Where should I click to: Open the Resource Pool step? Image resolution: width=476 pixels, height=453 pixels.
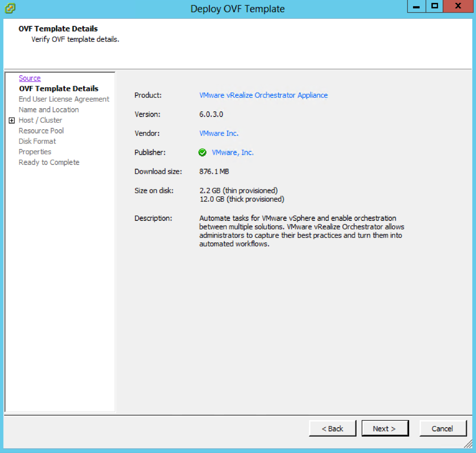[41, 131]
